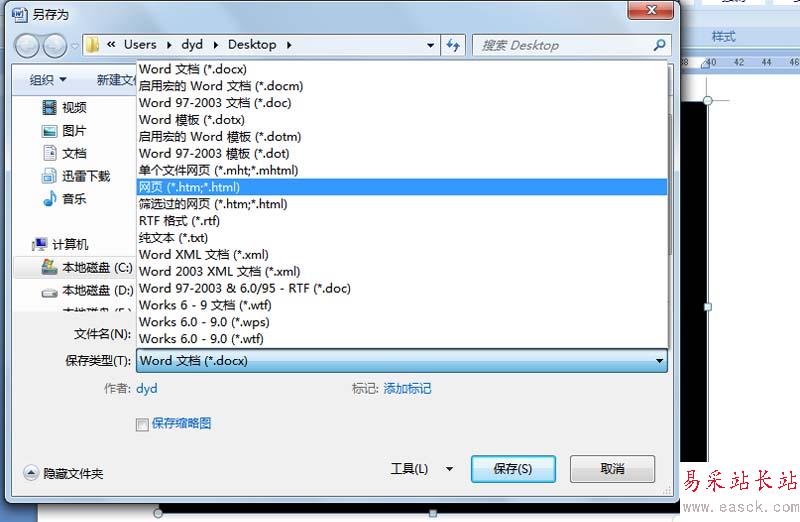Screen dimensions: 800x522
Task: Expand the arrow after dyd in path
Action: coord(216,45)
